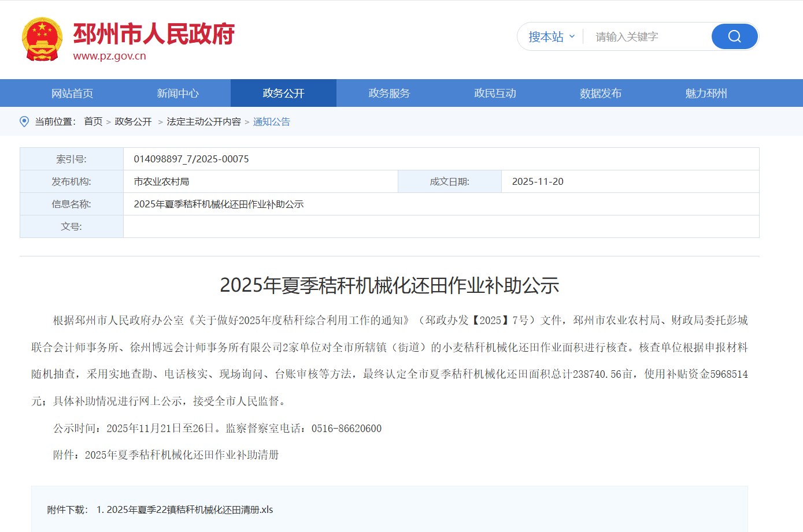
Task: Open the 新闻中心 navigation tab
Action: (x=177, y=94)
